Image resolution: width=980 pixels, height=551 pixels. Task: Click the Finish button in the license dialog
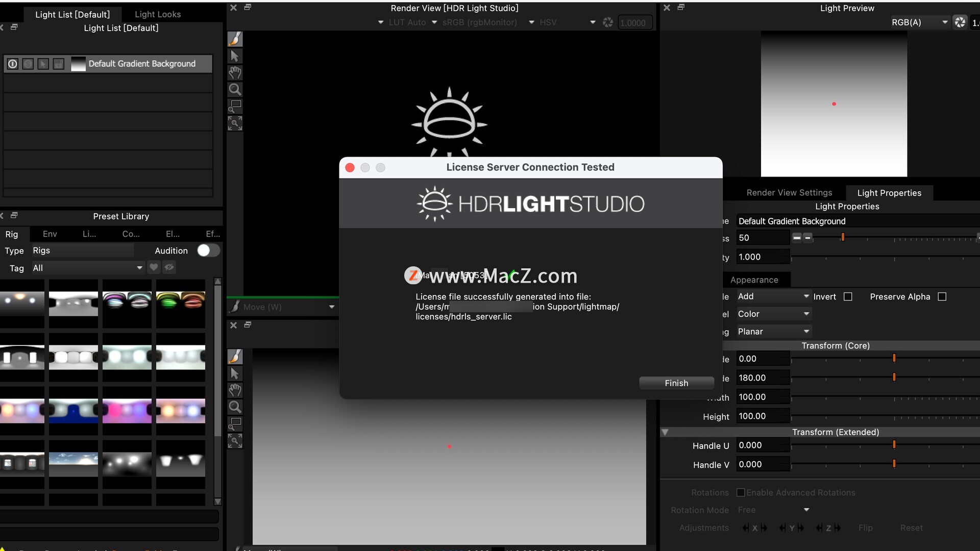tap(676, 383)
